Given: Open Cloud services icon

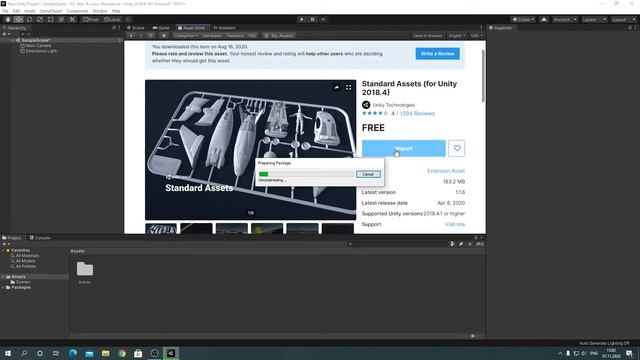Looking at the screenshot, I should [544, 20].
